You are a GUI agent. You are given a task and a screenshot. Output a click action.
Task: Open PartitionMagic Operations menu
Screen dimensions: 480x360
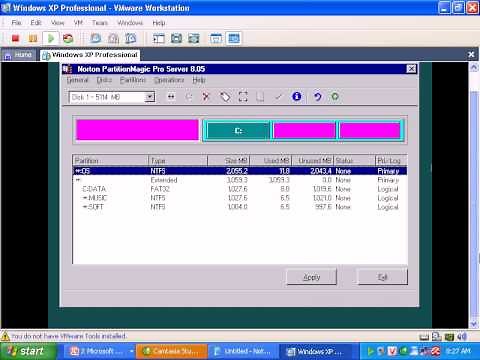[x=169, y=80]
